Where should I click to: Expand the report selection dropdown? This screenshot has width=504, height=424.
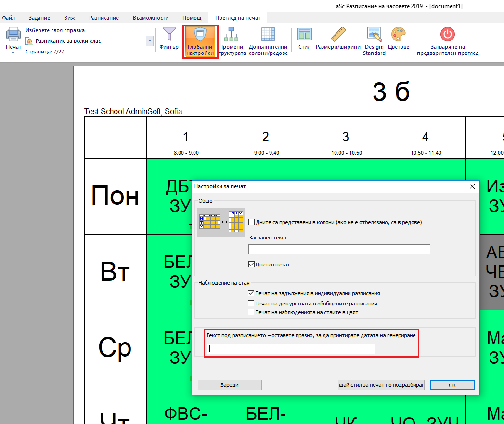pyautogui.click(x=150, y=41)
